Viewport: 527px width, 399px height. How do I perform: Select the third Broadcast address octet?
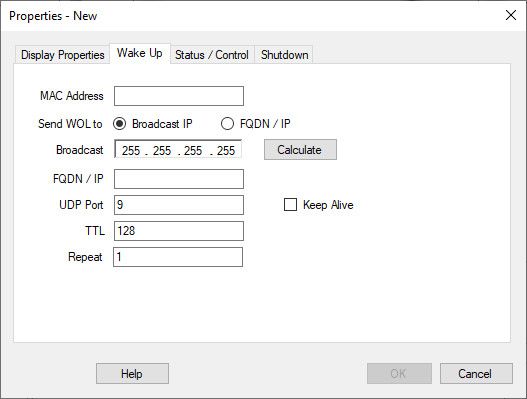point(193,150)
